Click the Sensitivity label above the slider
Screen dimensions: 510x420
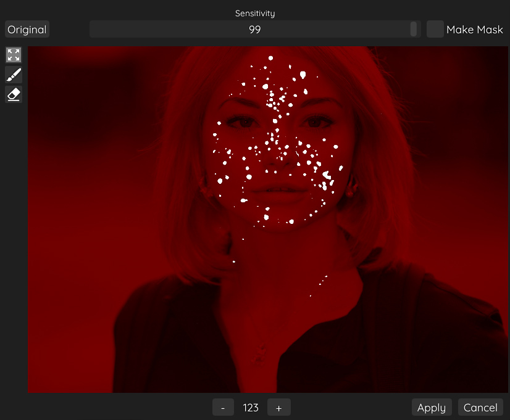pos(254,13)
